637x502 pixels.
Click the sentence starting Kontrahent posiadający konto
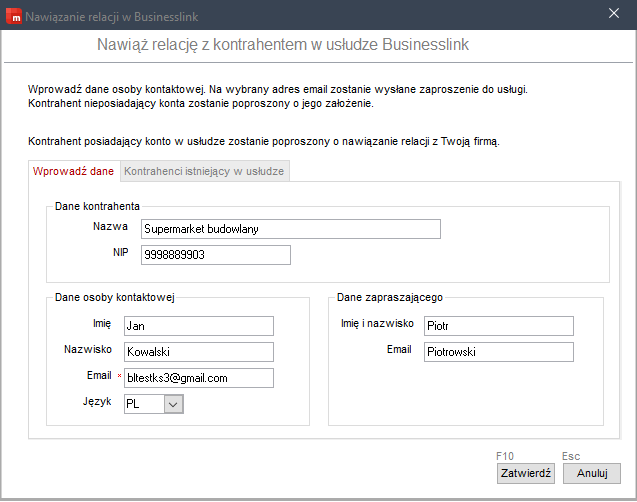point(264,141)
